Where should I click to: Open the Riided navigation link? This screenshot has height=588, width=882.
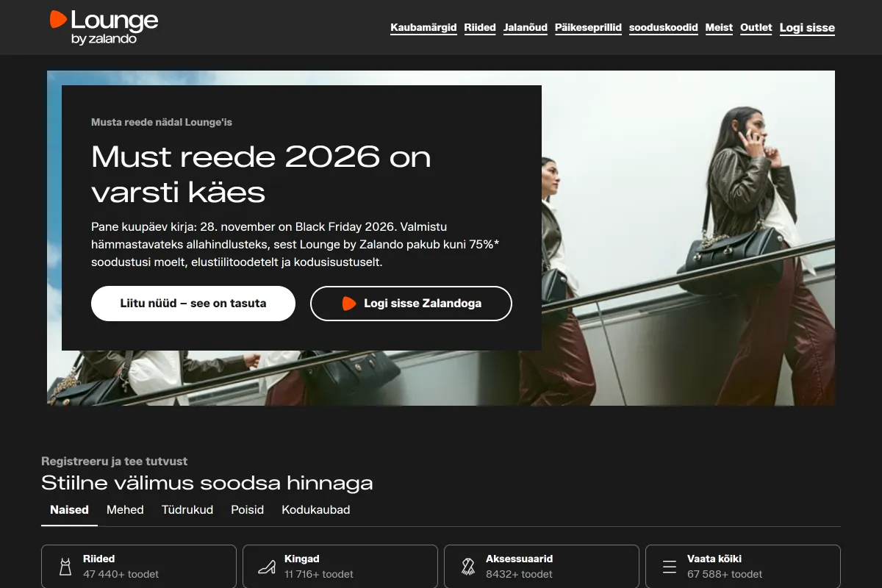click(x=480, y=28)
